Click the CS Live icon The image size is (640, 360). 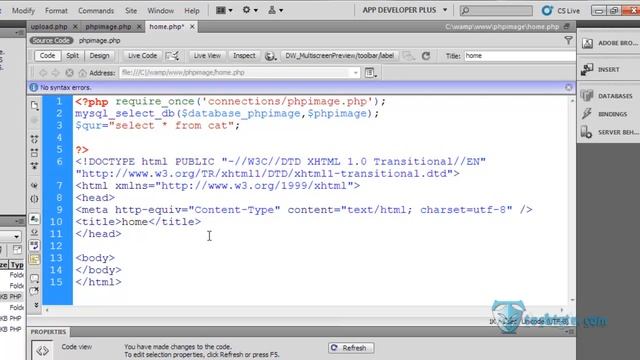(547, 11)
